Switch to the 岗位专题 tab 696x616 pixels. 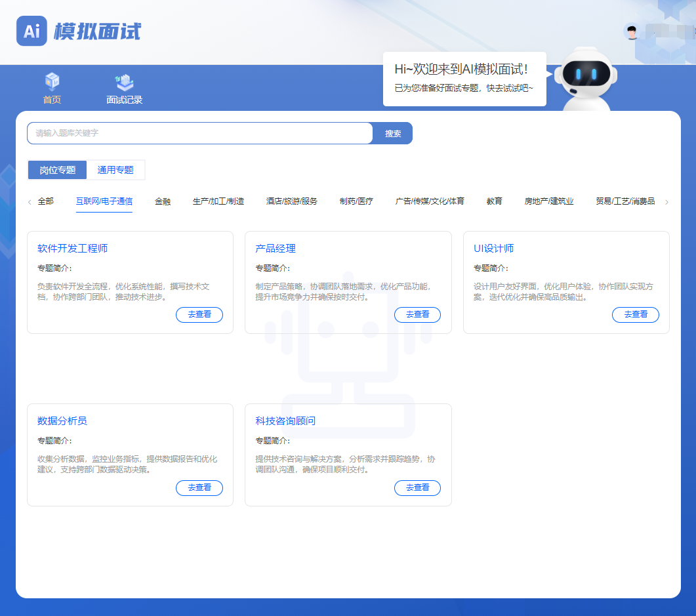click(x=58, y=170)
